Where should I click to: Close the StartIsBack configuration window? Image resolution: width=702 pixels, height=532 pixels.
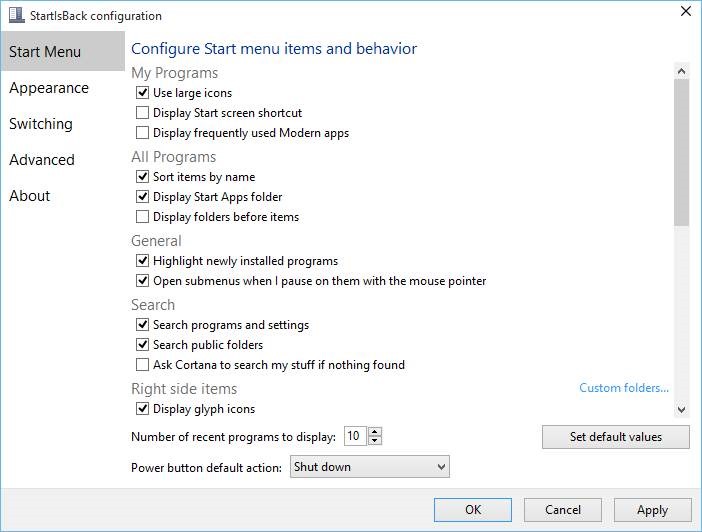[685, 11]
